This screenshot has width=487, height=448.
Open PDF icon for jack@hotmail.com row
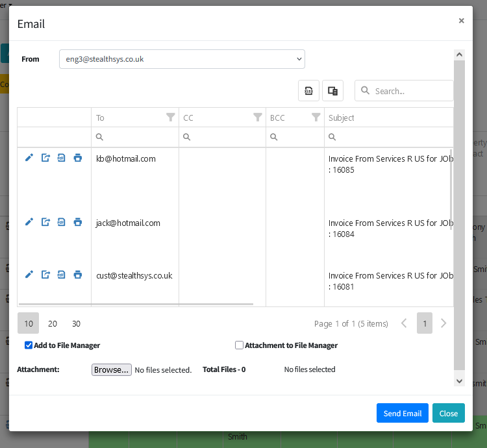[x=61, y=222]
